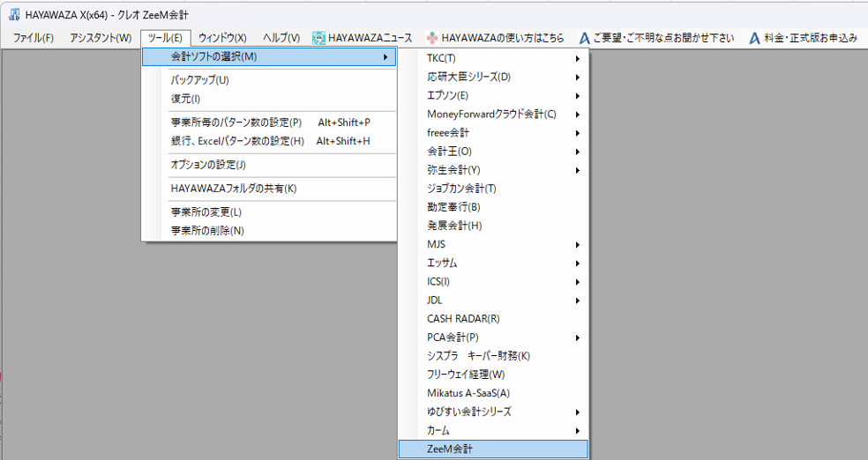Open the HAYAWAZAニュース link
The width and height of the screenshot is (868, 460).
(370, 38)
